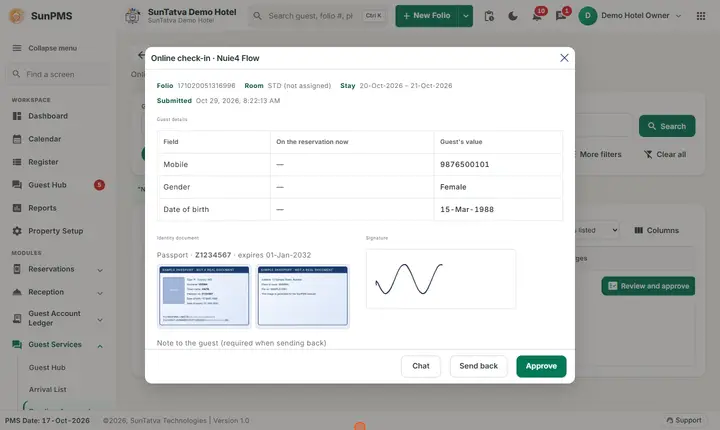This screenshot has width=720, height=430.
Task: Select passport number Z1234567
Action: 213,255
